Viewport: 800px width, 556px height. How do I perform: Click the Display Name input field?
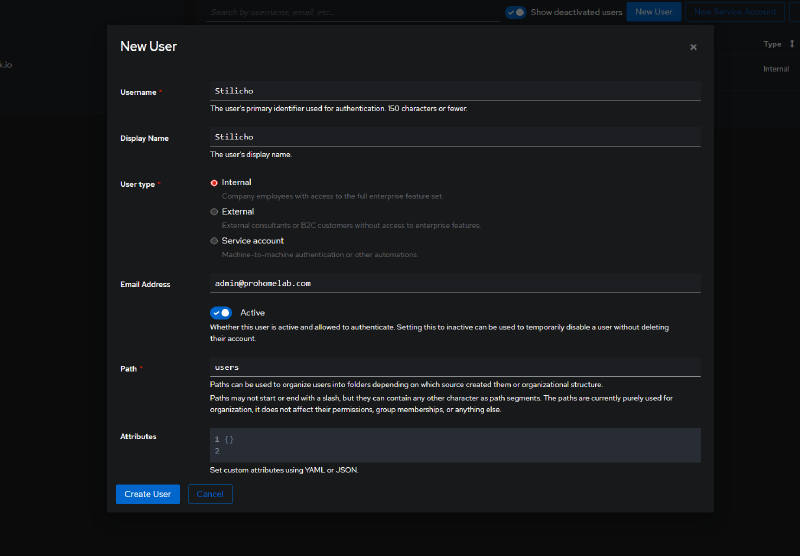(455, 137)
